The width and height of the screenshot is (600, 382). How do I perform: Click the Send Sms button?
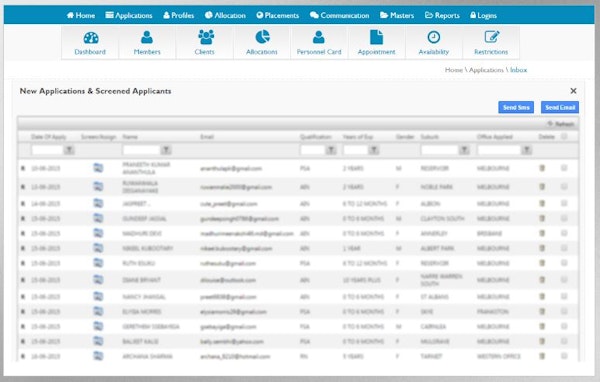[516, 107]
